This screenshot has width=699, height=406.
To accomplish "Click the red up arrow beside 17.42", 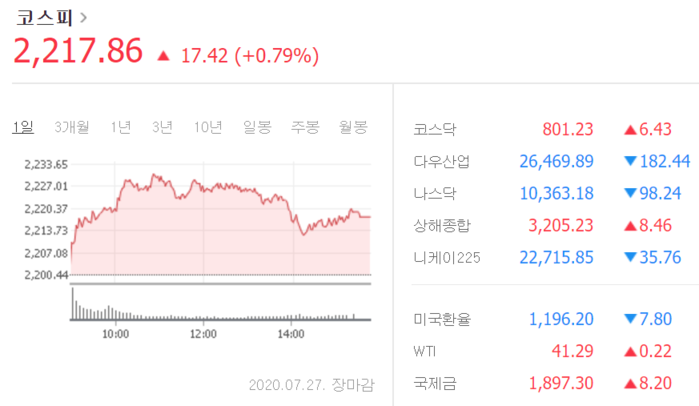I will 163,56.
